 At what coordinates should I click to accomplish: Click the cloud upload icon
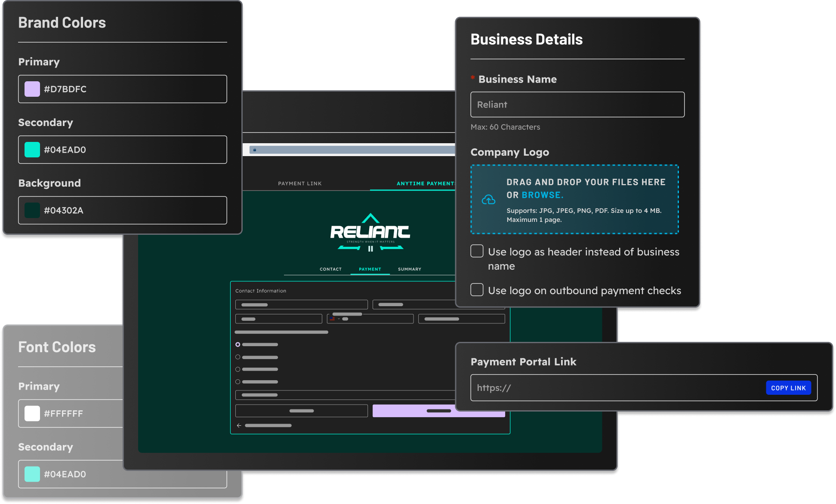pyautogui.click(x=488, y=200)
